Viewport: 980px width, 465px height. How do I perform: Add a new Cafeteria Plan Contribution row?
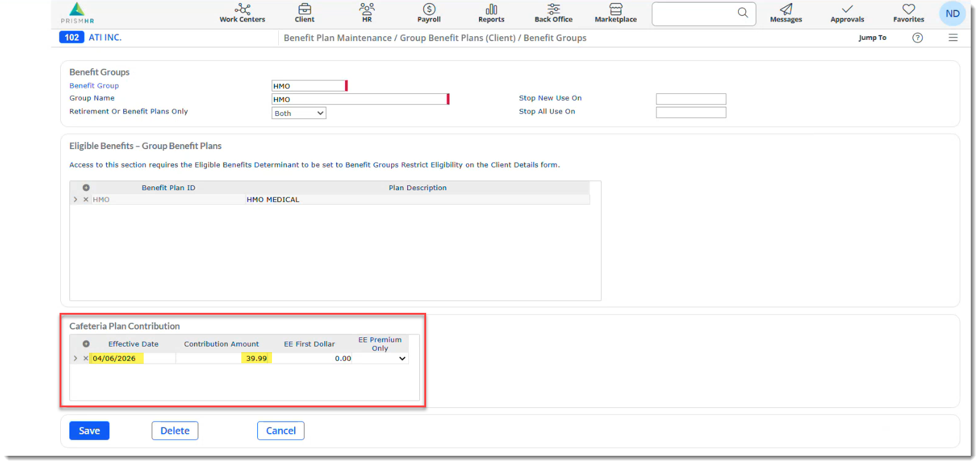[x=86, y=344]
